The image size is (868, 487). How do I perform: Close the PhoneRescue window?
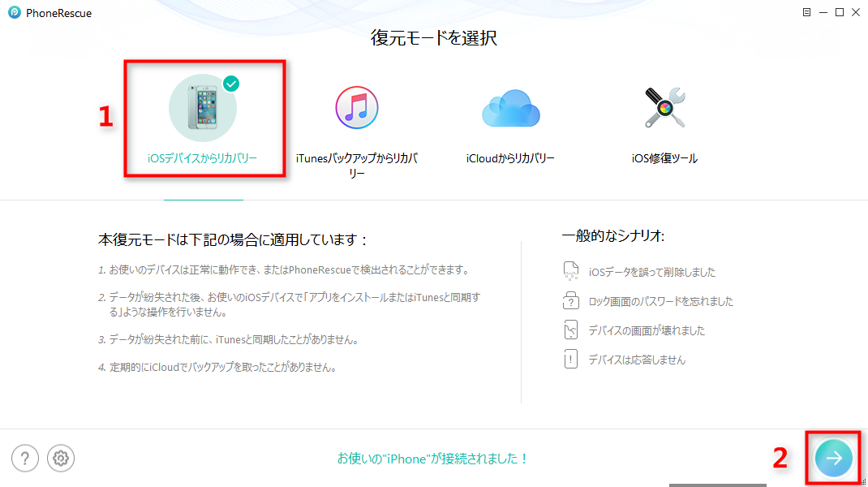coord(856,12)
